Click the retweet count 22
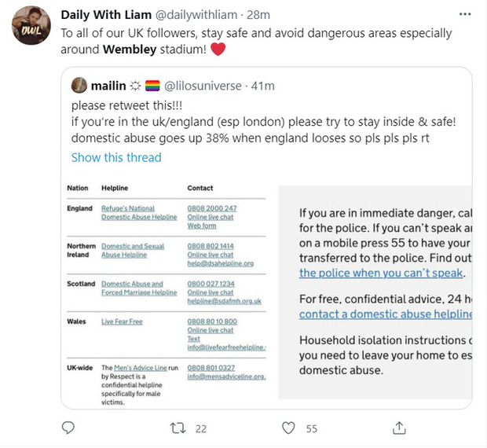487x448 pixels. click(x=200, y=428)
